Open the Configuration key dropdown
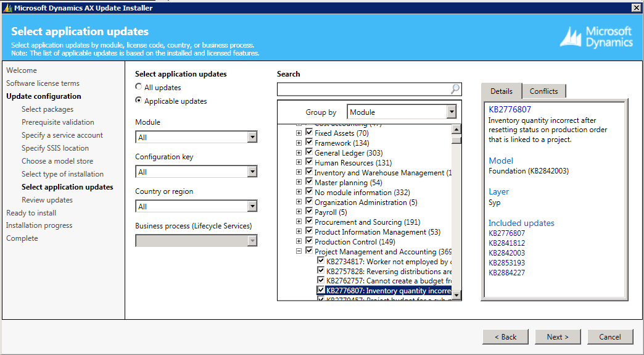 point(252,172)
